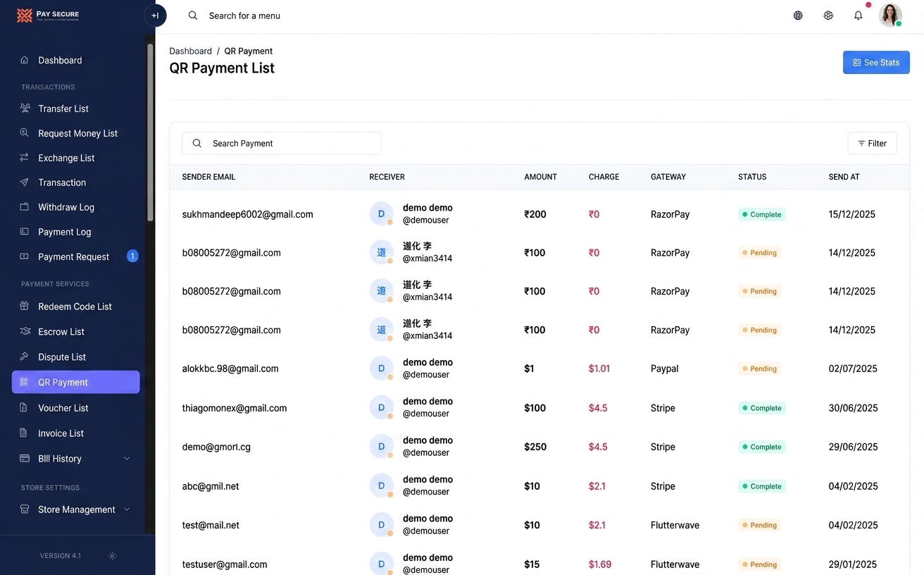This screenshot has width=924, height=575.
Task: Click the Redeem Code List gift icon
Action: (x=25, y=307)
